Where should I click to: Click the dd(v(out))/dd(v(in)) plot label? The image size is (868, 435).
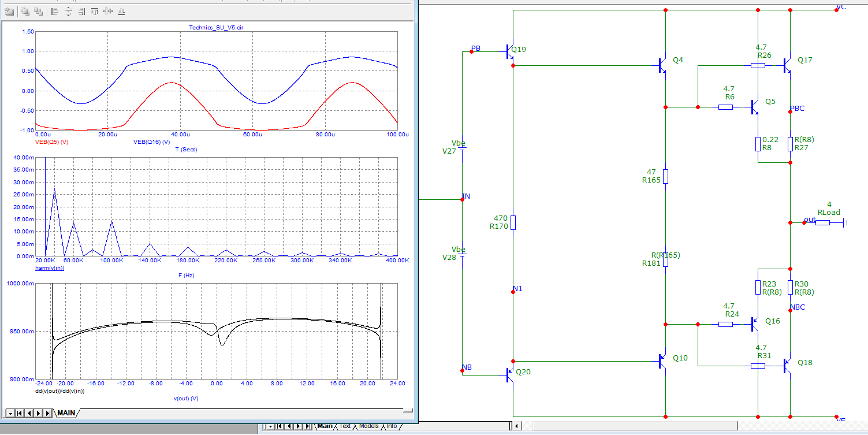60,392
